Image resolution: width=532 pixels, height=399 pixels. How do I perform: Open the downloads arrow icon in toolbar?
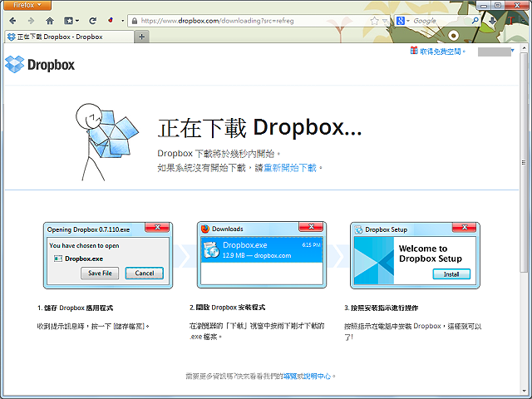pos(492,21)
